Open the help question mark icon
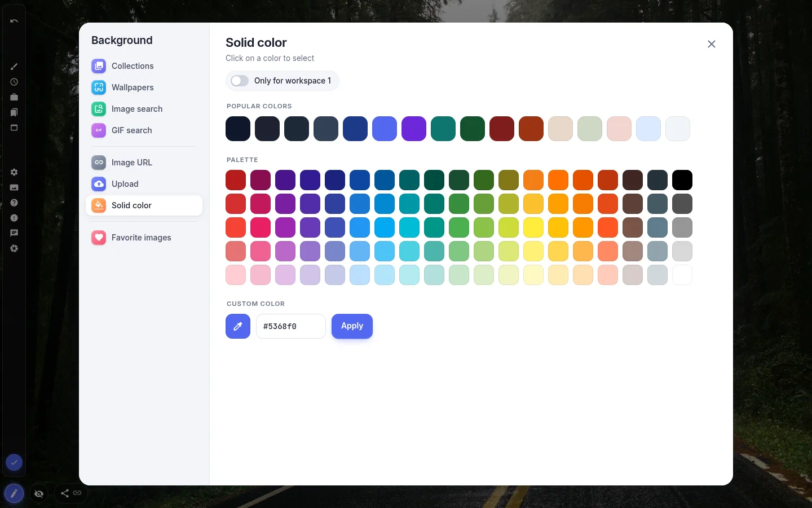812x508 pixels. coord(14,203)
